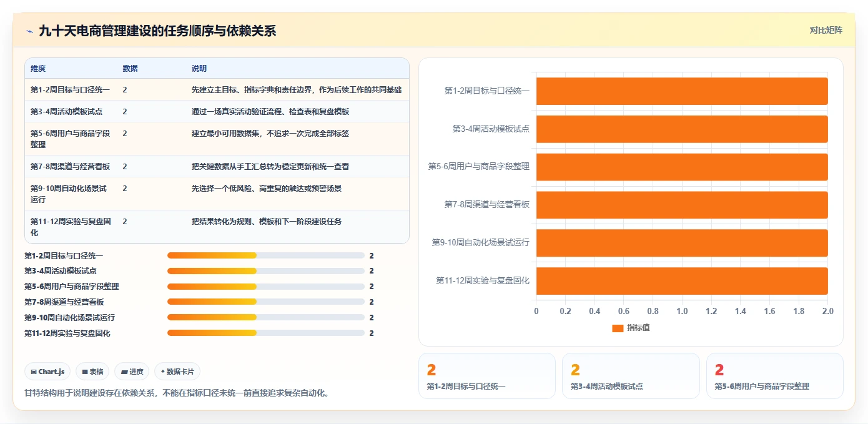Click the progress bar for 第3-4周活动模板试点
This screenshot has width=868, height=424.
click(266, 271)
